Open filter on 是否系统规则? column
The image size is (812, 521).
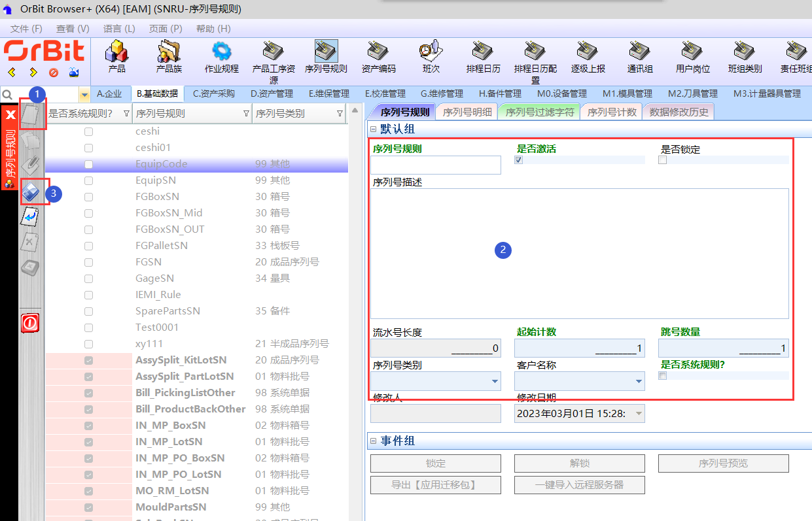coord(126,113)
